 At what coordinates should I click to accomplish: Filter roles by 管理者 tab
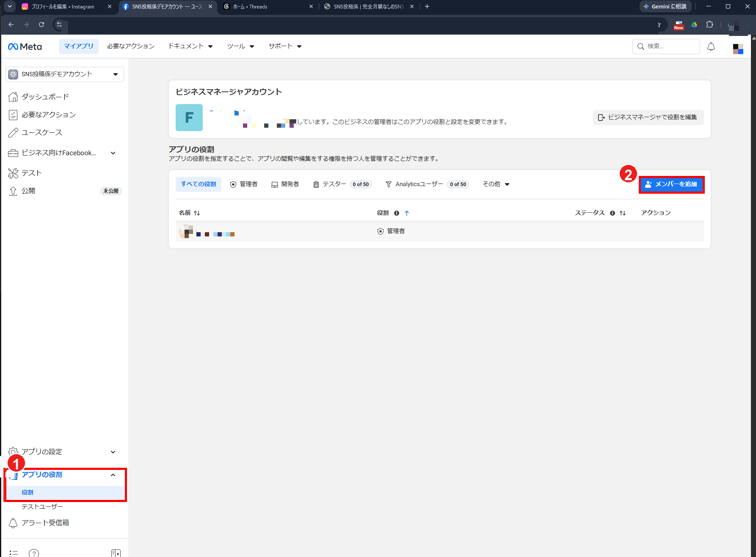[x=244, y=184]
